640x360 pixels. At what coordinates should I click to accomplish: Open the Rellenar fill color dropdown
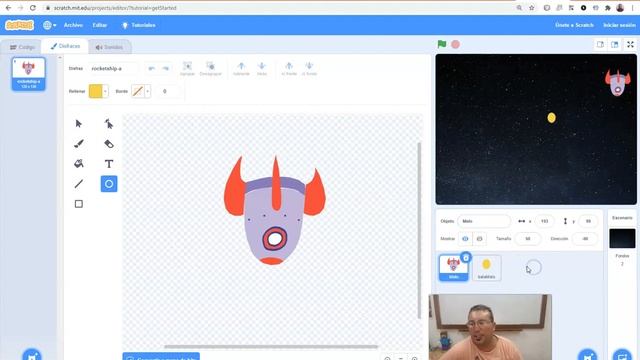(105, 91)
